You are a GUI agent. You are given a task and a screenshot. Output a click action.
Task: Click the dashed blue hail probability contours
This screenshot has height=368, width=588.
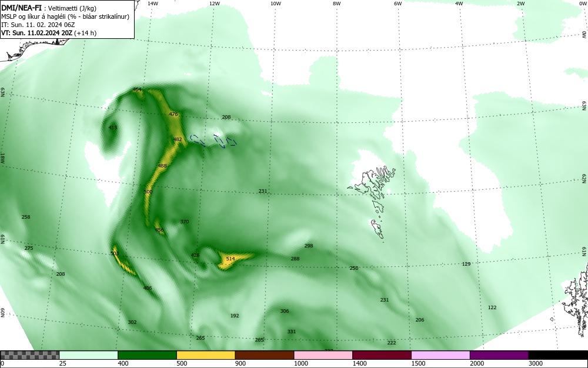(x=213, y=140)
